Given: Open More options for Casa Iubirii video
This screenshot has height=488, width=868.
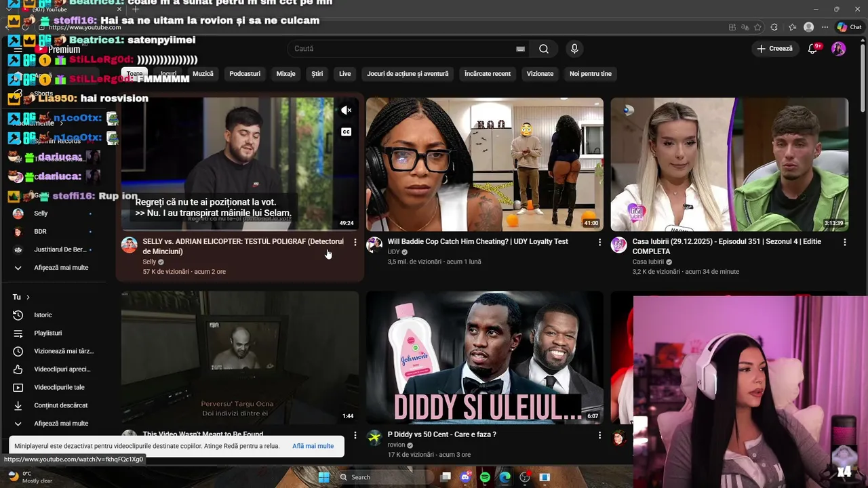Looking at the screenshot, I should pyautogui.click(x=844, y=242).
